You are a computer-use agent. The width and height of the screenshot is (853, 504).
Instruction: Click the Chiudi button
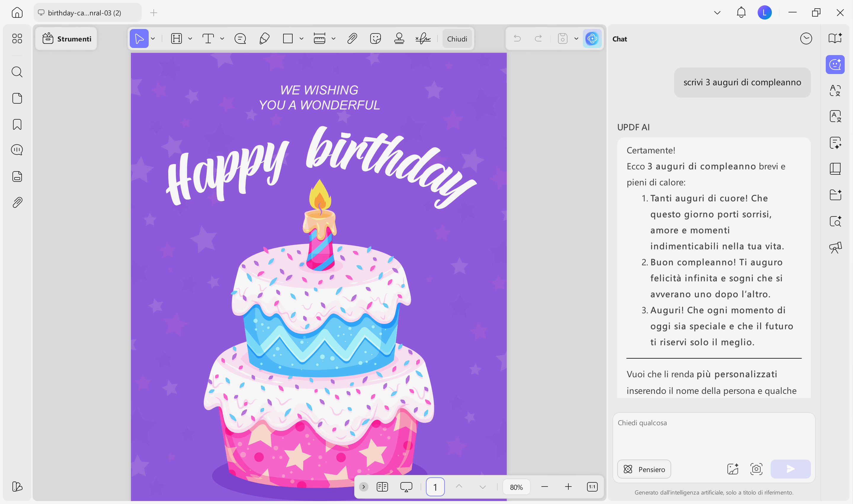pyautogui.click(x=457, y=38)
